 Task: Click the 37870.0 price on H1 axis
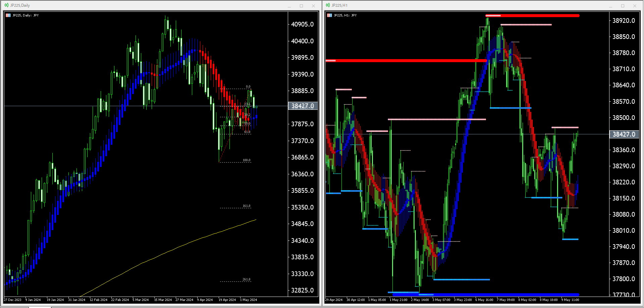(x=624, y=263)
